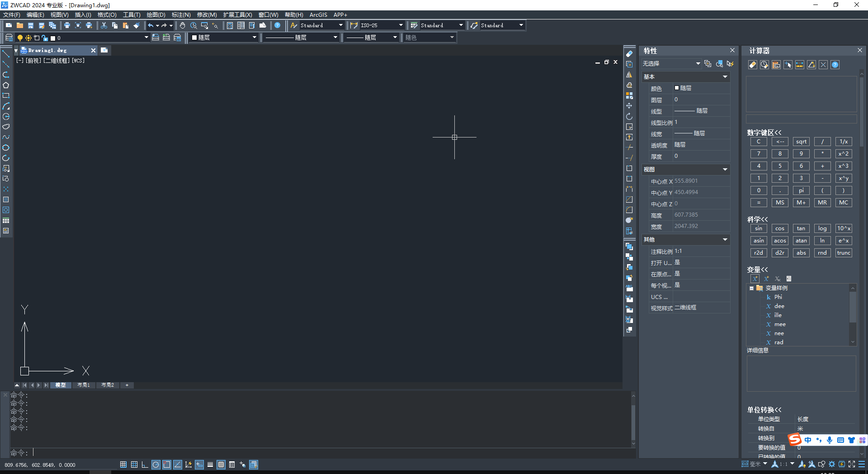Open the 文件(F) menu
This screenshot has width=868, height=474.
point(12,15)
